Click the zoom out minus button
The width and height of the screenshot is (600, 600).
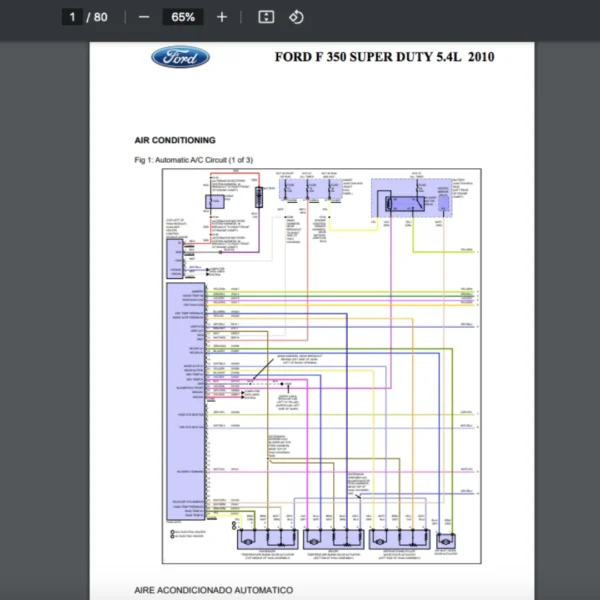pyautogui.click(x=144, y=17)
